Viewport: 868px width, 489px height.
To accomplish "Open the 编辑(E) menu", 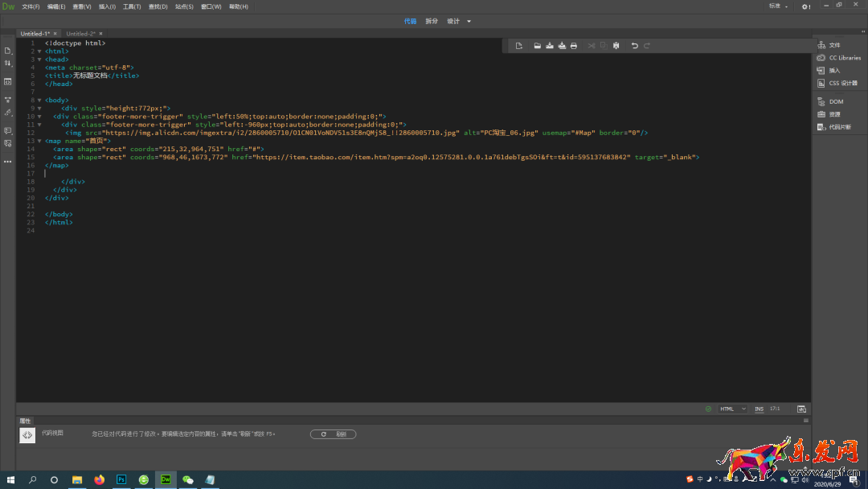I will (56, 6).
